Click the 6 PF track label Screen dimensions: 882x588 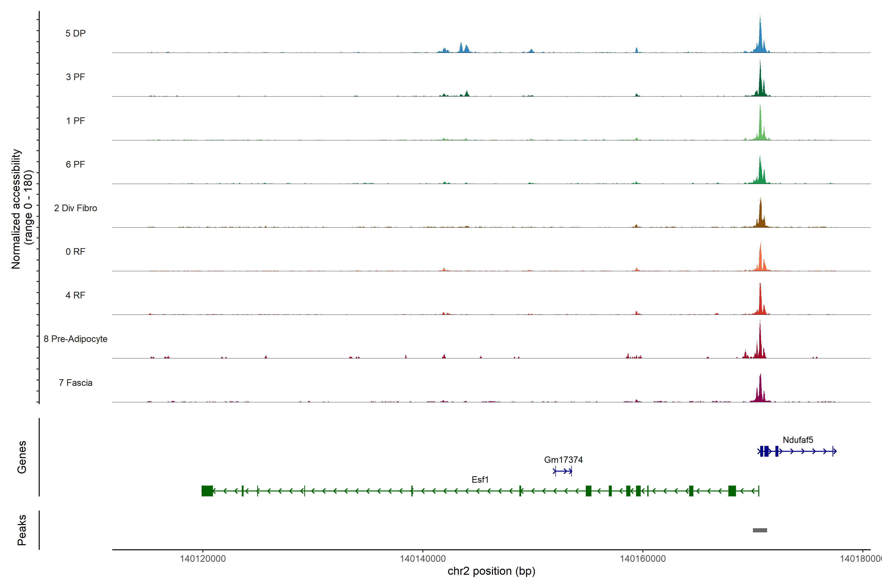(x=75, y=164)
